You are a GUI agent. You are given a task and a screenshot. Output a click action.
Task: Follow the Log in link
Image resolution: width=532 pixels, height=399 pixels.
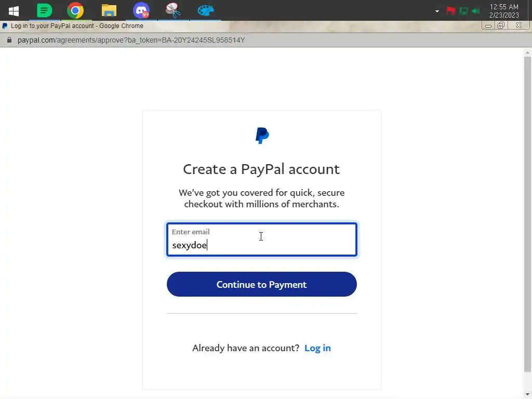point(317,348)
